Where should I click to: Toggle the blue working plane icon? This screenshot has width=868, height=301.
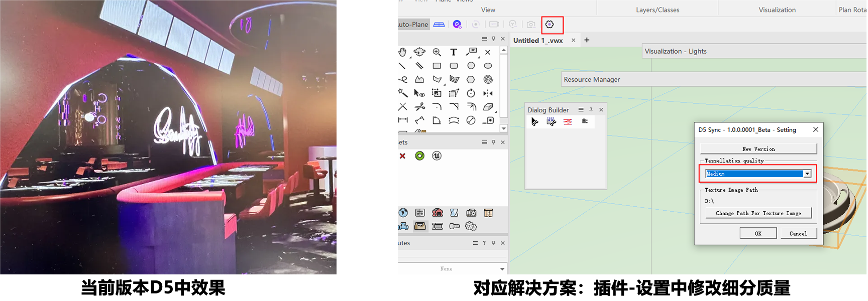pyautogui.click(x=439, y=24)
